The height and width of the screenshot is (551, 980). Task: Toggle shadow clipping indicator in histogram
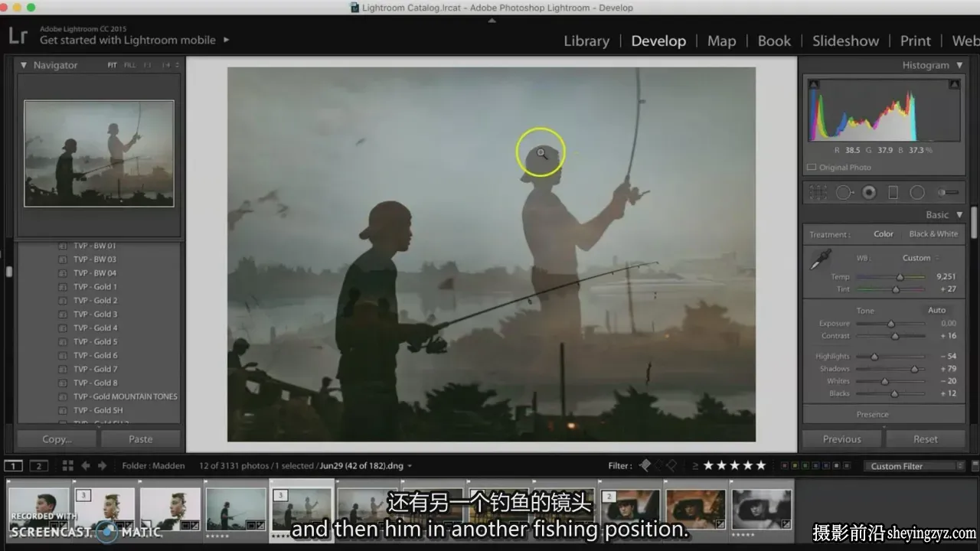pyautogui.click(x=814, y=84)
